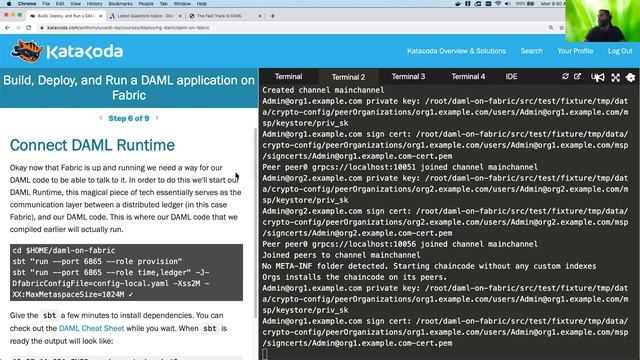Run the sbt command code block

[126, 272]
